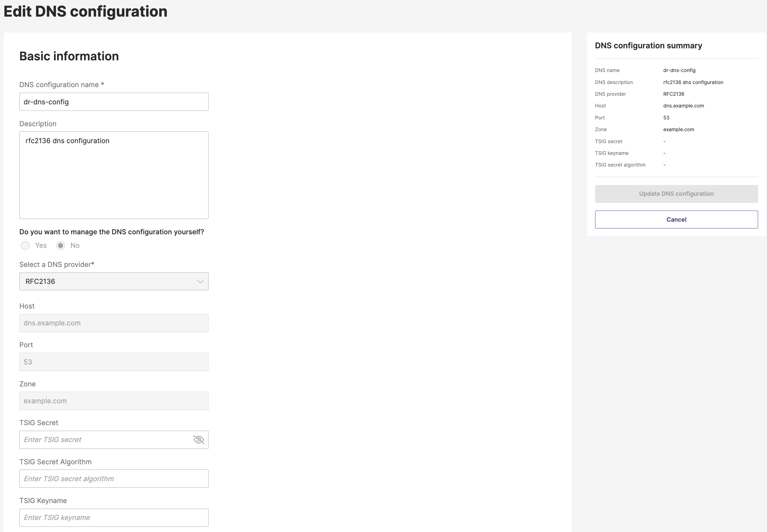Focus the Description text area
767x532 pixels.
point(113,175)
